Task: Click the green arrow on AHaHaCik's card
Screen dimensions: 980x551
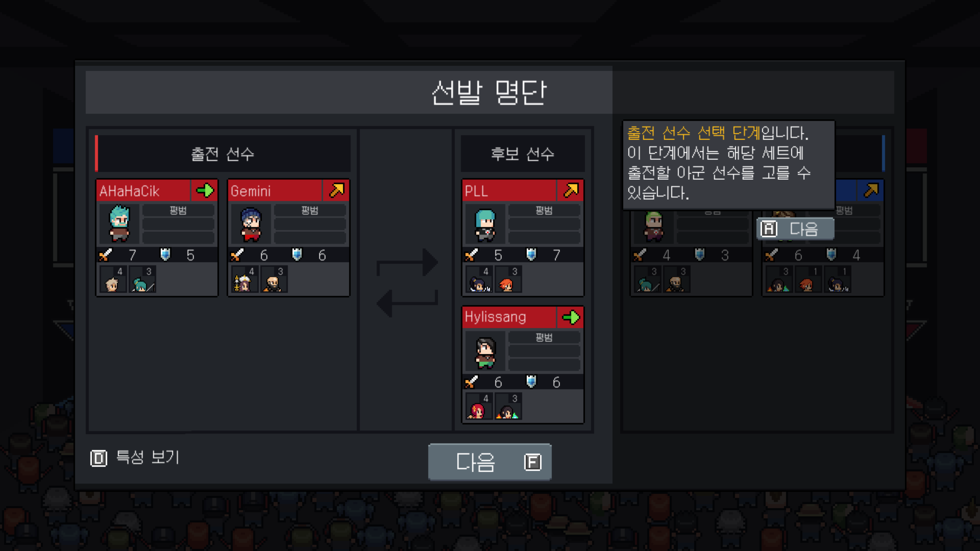Action: click(205, 191)
